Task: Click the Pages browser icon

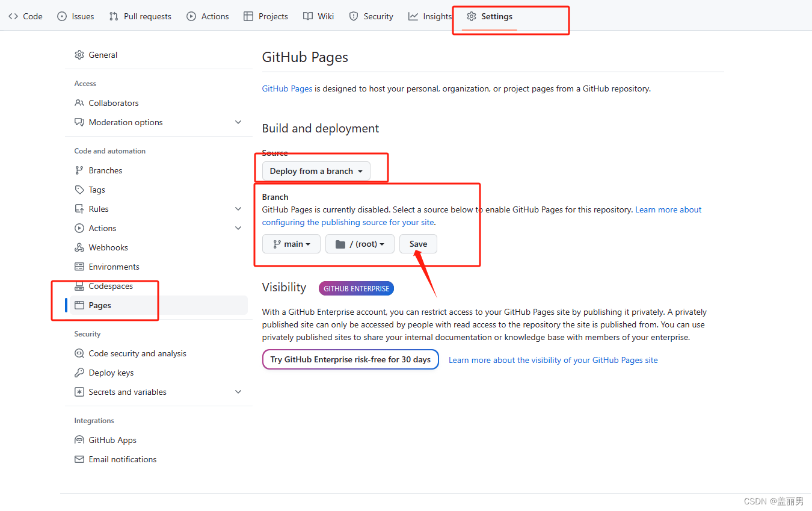Action: pyautogui.click(x=79, y=305)
